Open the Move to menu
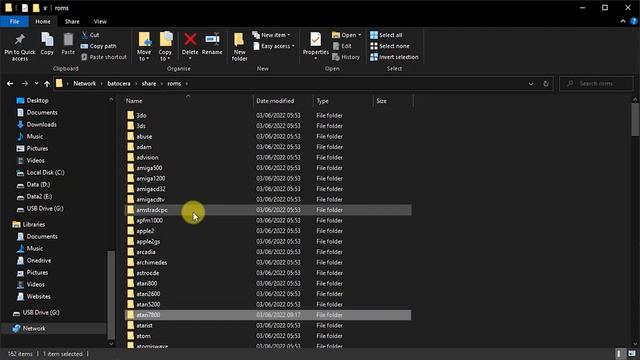 [144, 47]
